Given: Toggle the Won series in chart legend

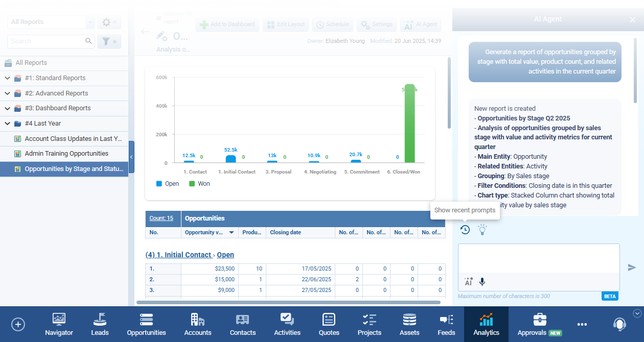Looking at the screenshot, I should pos(199,183).
